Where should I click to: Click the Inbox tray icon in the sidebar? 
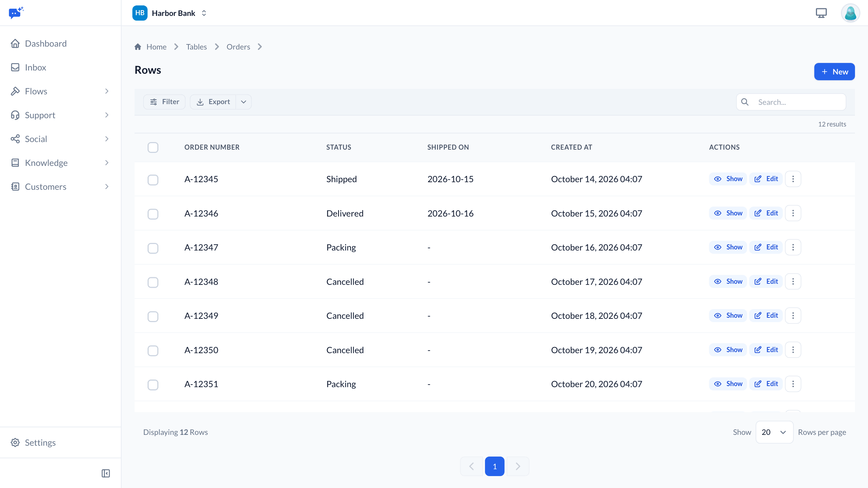[15, 68]
